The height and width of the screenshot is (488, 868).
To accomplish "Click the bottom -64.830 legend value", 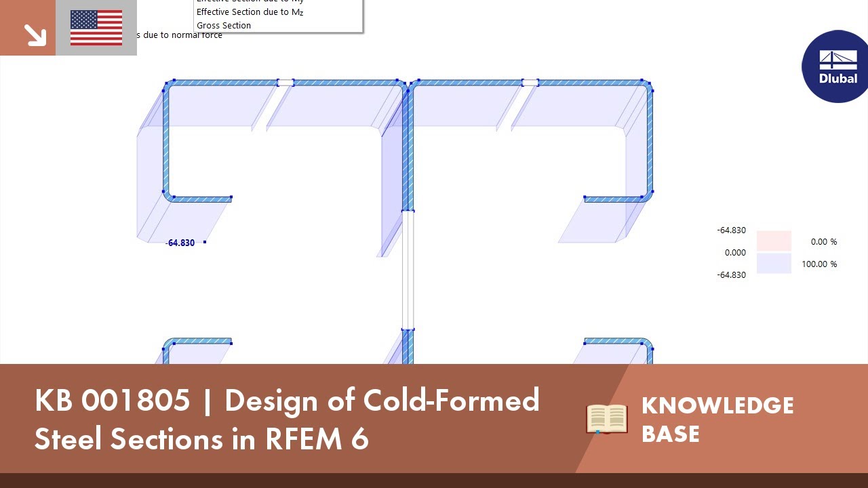I will (x=731, y=274).
